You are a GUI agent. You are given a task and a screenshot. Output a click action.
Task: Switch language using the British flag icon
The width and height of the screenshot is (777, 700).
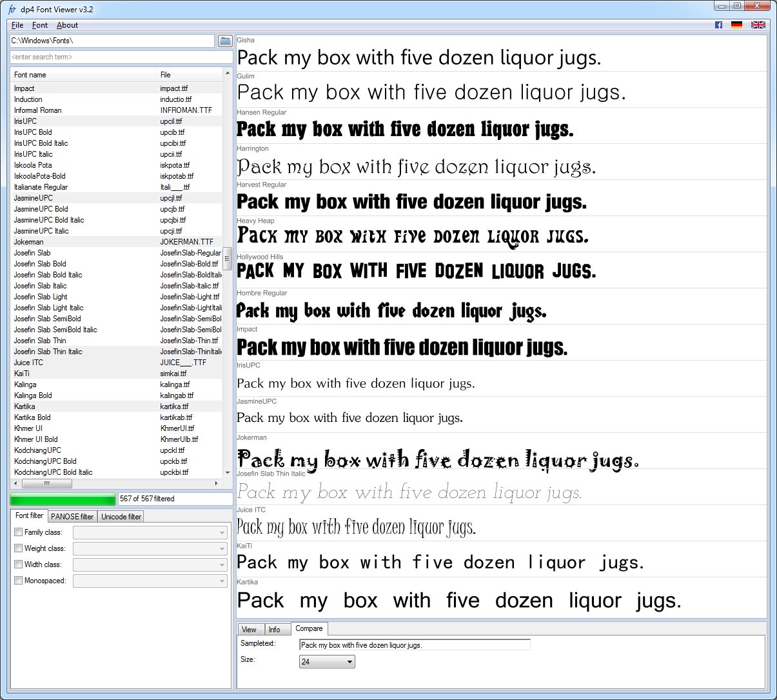pyautogui.click(x=758, y=25)
